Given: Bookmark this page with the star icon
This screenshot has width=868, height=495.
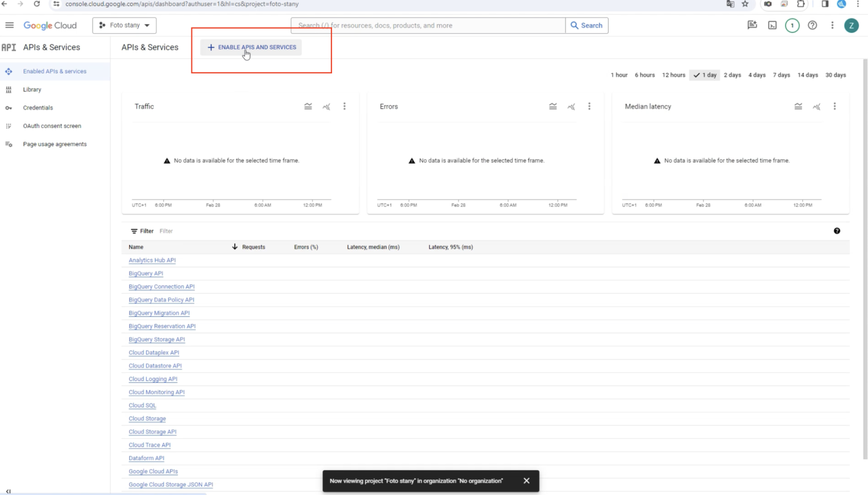Looking at the screenshot, I should [745, 4].
